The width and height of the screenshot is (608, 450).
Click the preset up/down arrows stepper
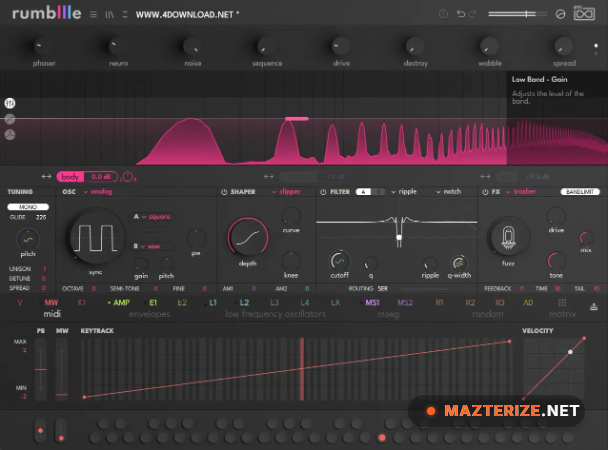125,14
